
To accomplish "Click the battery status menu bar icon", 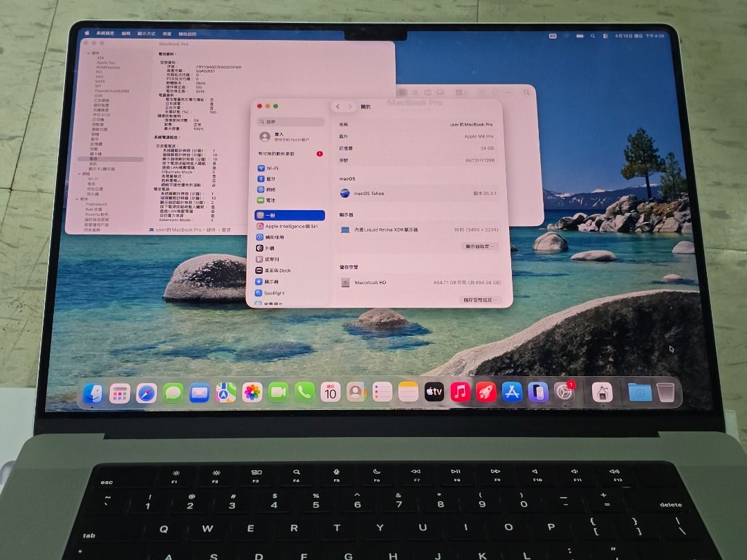I will [x=580, y=36].
